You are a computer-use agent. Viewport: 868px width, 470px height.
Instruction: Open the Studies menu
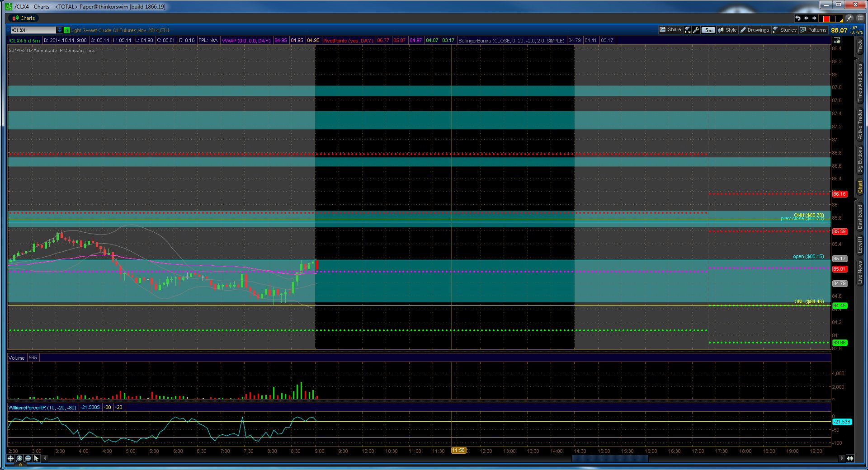point(785,30)
